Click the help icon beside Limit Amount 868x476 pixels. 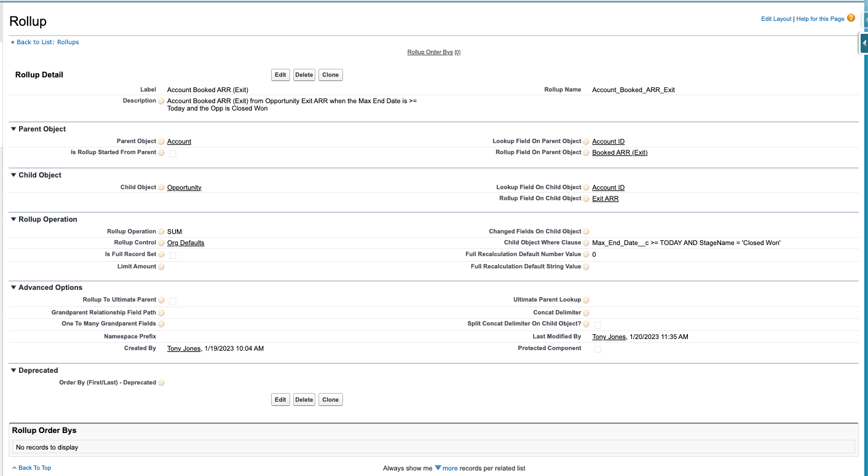point(160,267)
